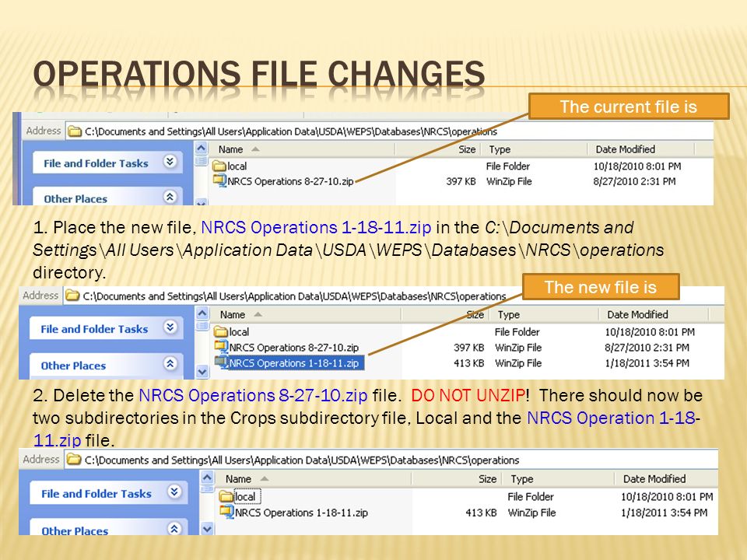
Task: Collapse Other Places panel in bottom window
Action: point(174,528)
